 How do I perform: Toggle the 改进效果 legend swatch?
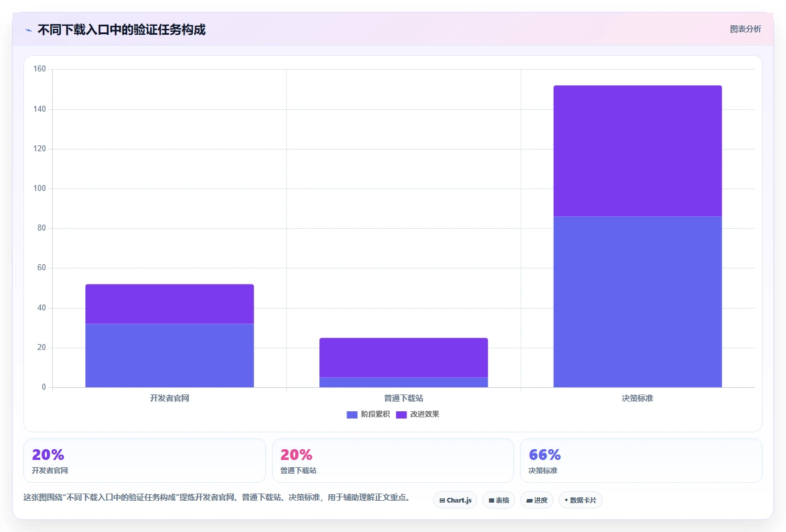[x=401, y=415]
